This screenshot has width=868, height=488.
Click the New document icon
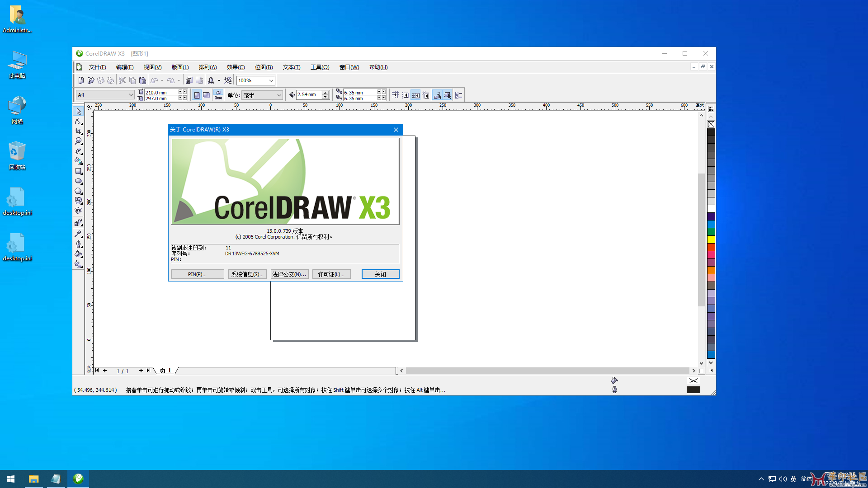81,80
